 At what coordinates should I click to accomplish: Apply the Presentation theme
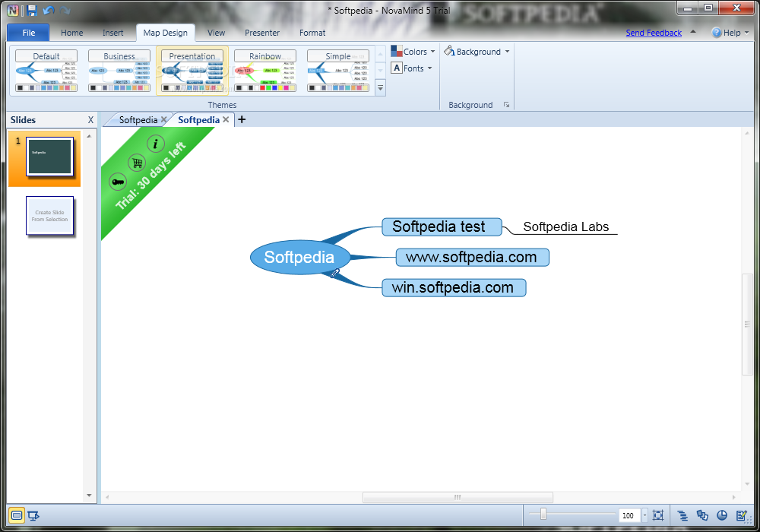coord(192,71)
